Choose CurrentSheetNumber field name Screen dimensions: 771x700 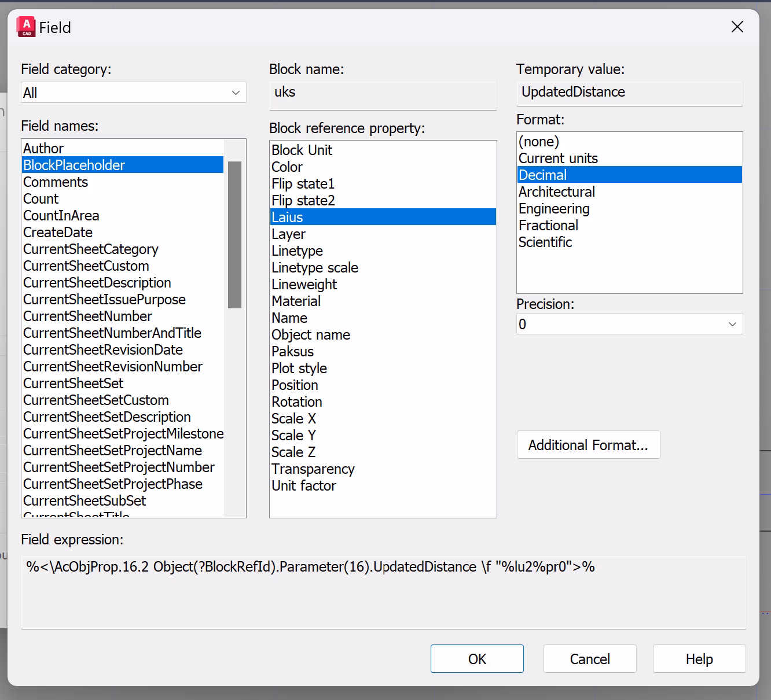pyautogui.click(x=87, y=316)
